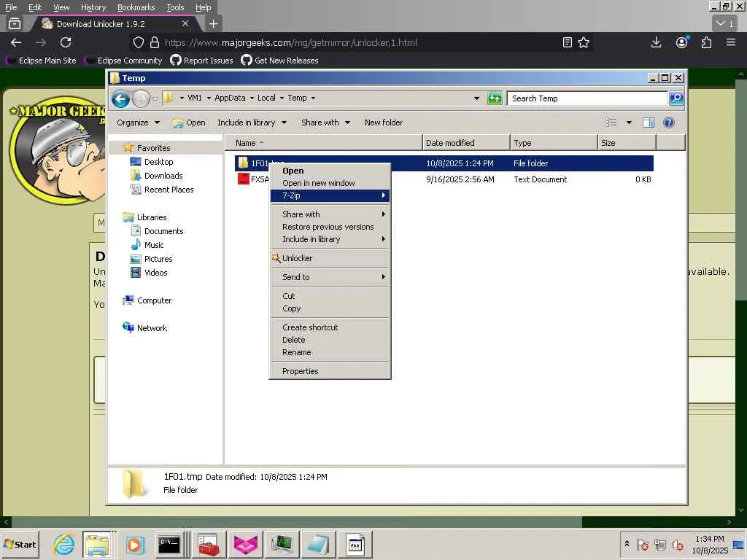Open the context menu Include in library submenu
Viewport: 747px width, 560px height.
(x=330, y=239)
